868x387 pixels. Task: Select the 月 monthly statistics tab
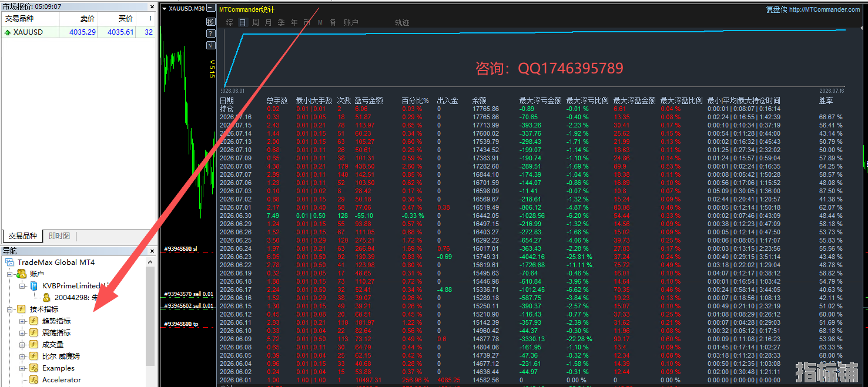[269, 22]
